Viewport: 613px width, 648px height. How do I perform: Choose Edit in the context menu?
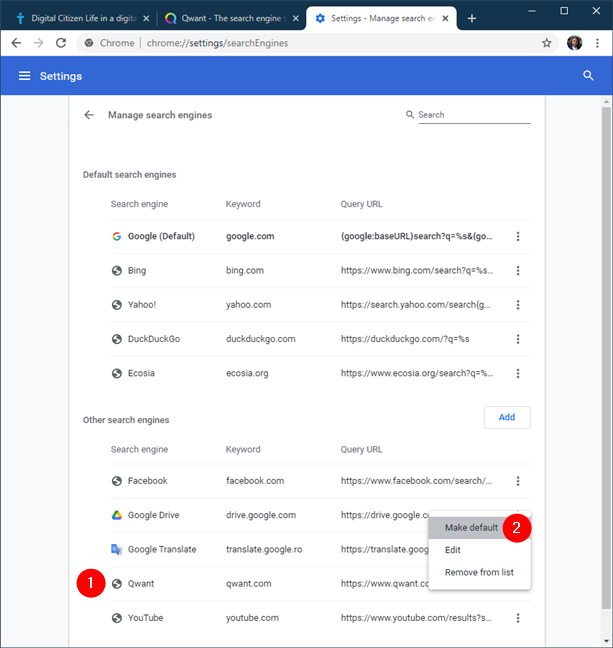(x=479, y=550)
